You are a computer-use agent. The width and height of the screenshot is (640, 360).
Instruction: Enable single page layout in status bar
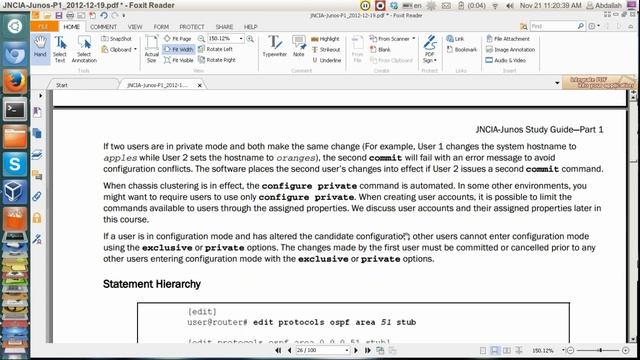pos(483,351)
